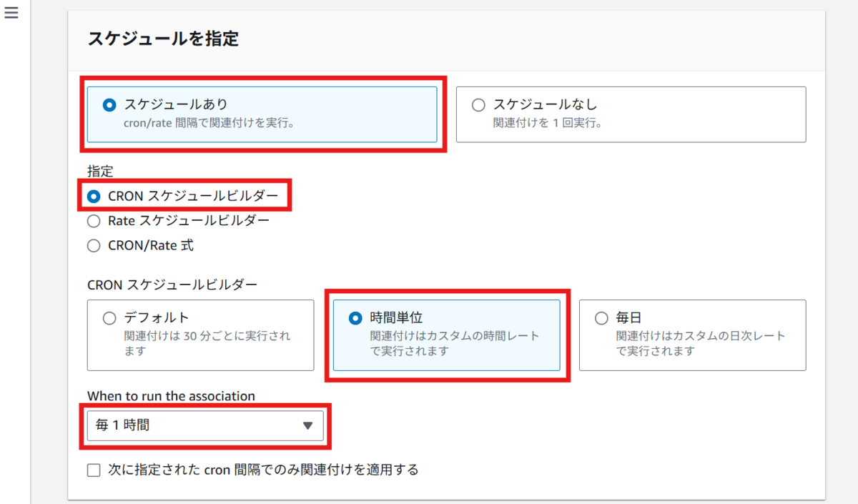Click text cron/rate 間隔で関連付けを実行。
Screen dimensions: 858x504
tap(210, 123)
